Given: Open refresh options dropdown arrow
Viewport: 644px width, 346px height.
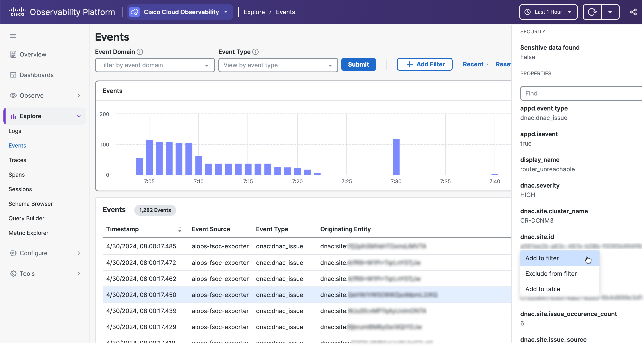Looking at the screenshot, I should 610,12.
